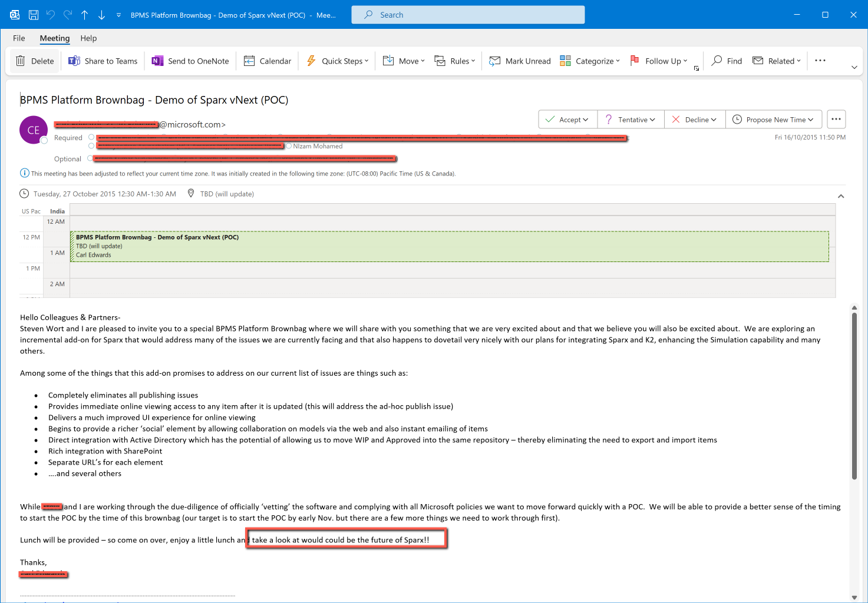Click the '12 AM' label in calendar preview
868x603 pixels.
pyautogui.click(x=56, y=221)
